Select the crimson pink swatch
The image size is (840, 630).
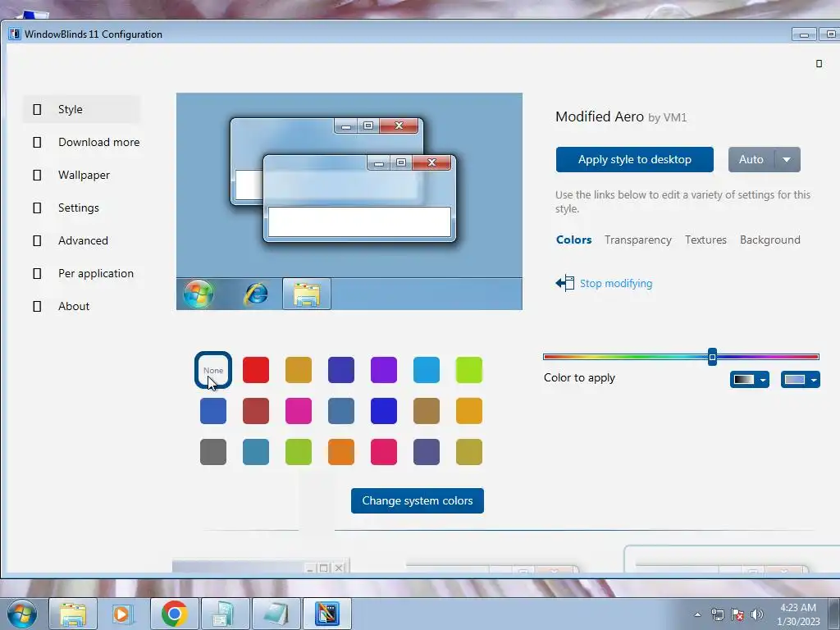pyautogui.click(x=384, y=452)
